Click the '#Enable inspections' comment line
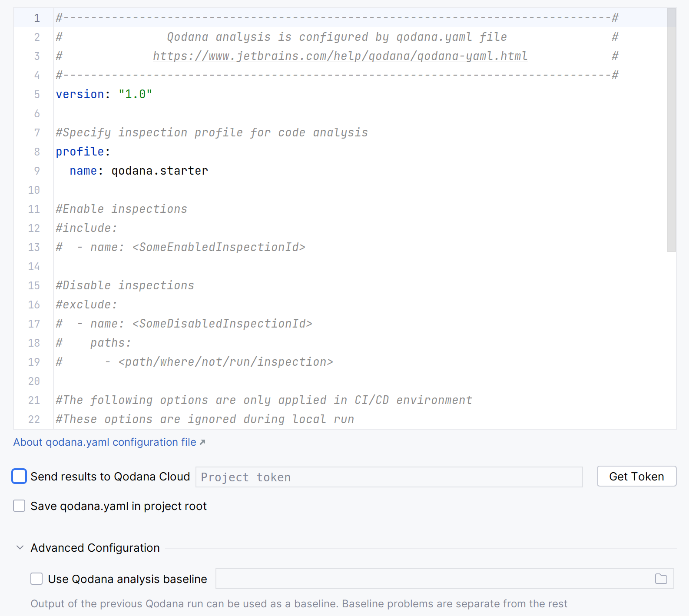 (x=122, y=209)
